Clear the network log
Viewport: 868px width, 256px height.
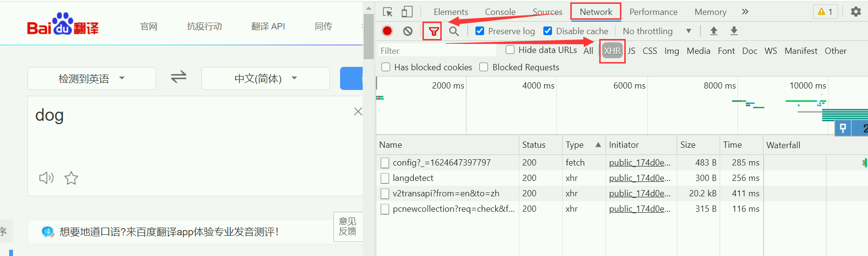(x=408, y=31)
